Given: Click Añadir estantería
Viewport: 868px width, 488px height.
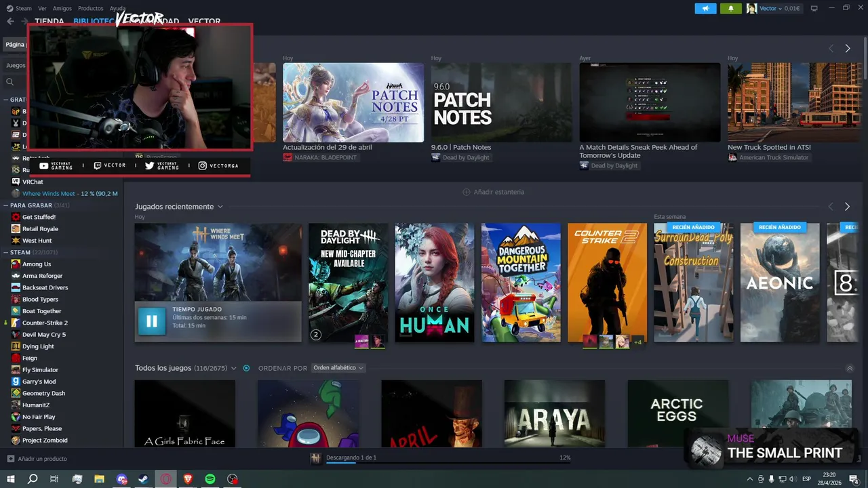Looking at the screenshot, I should click(x=493, y=192).
